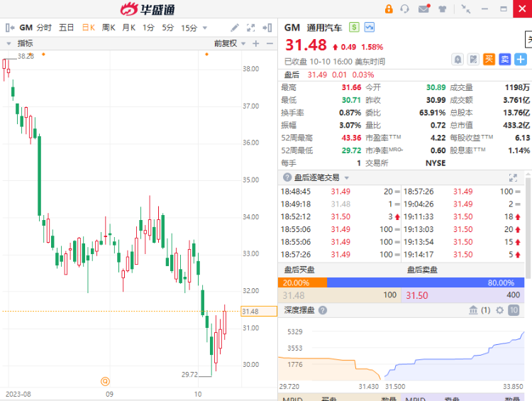
Task: Zoom in chart with plus icon
Action: click(256, 43)
